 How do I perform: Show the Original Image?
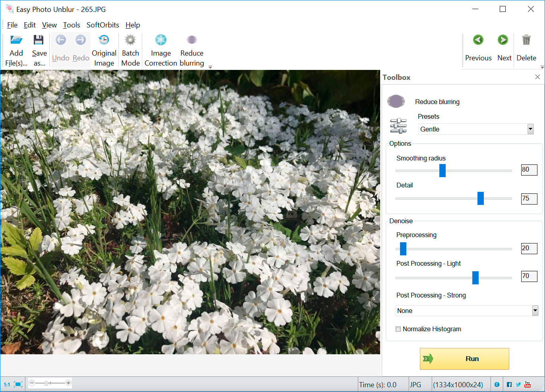pos(104,48)
